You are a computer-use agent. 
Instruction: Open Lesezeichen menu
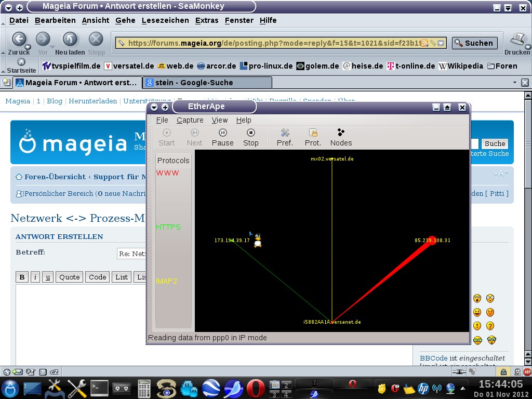[x=165, y=20]
